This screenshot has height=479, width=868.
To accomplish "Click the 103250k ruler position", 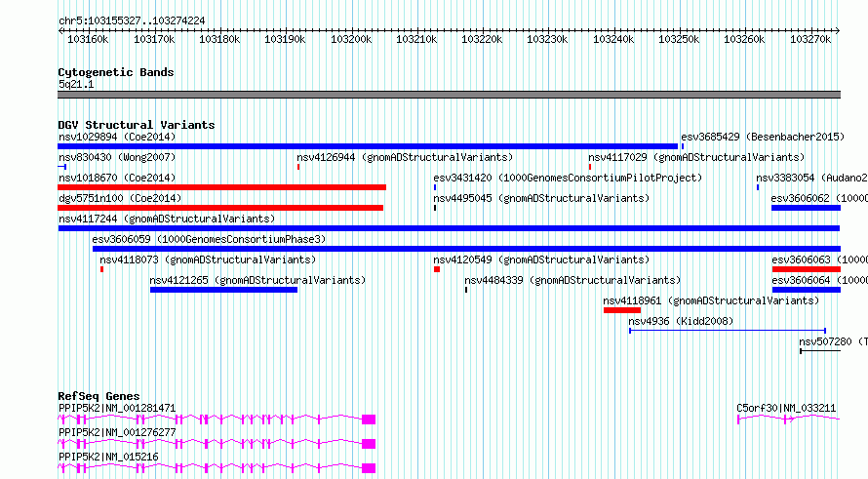I will (679, 39).
